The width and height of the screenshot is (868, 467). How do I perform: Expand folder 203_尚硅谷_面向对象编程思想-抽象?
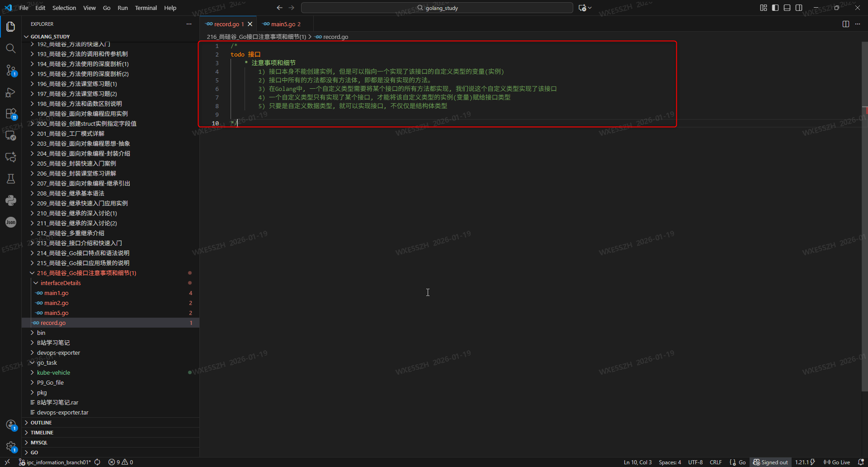coord(83,143)
